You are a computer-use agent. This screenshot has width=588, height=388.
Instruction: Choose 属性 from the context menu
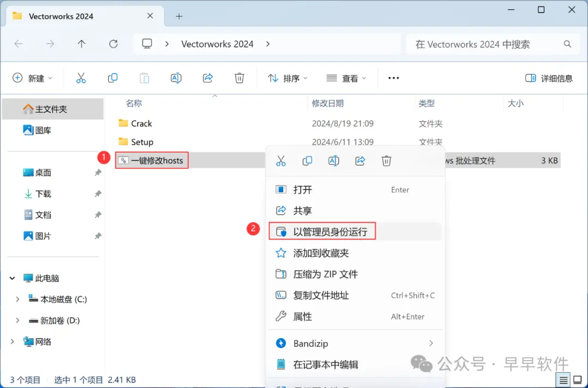[356, 316]
